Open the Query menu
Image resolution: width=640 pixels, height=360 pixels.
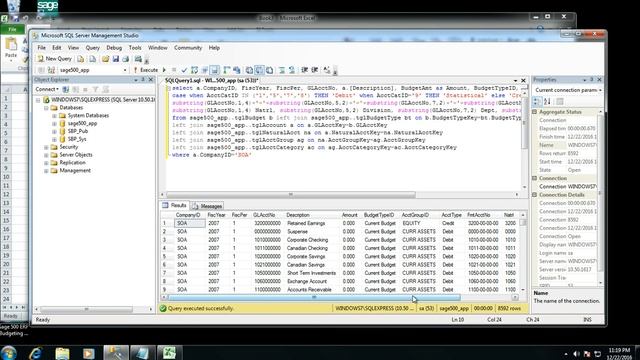(93, 48)
